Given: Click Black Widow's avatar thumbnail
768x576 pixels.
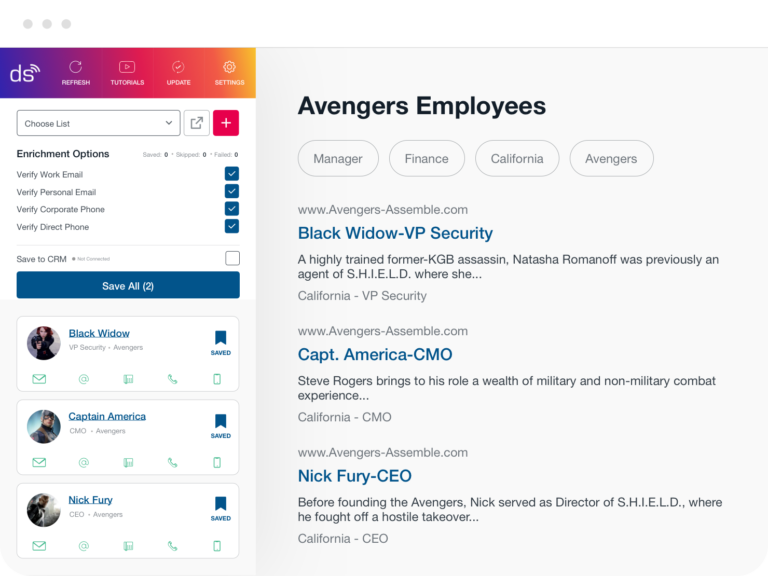Looking at the screenshot, I should 44,343.
